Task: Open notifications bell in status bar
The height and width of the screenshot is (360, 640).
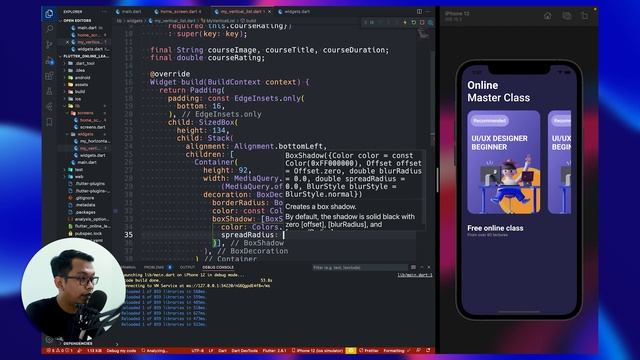Action: pyautogui.click(x=428, y=351)
